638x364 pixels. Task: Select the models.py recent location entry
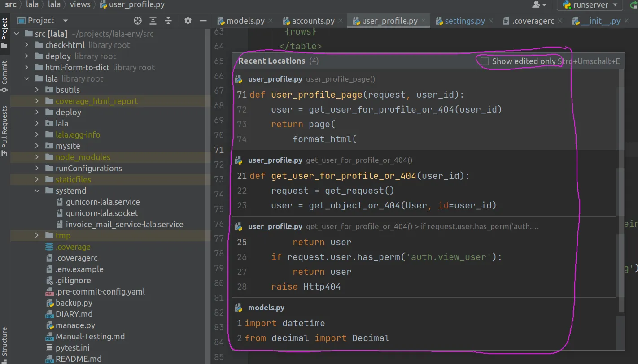point(266,308)
